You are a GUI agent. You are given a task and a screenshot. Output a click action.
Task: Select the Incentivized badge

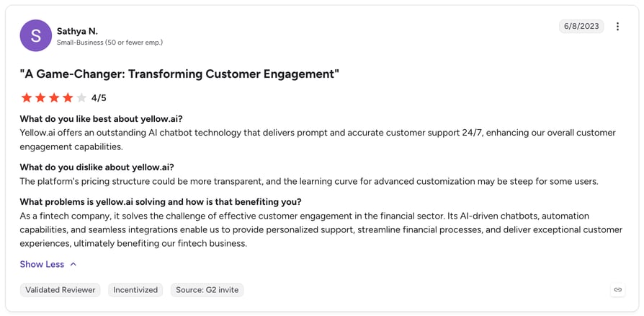(135, 290)
